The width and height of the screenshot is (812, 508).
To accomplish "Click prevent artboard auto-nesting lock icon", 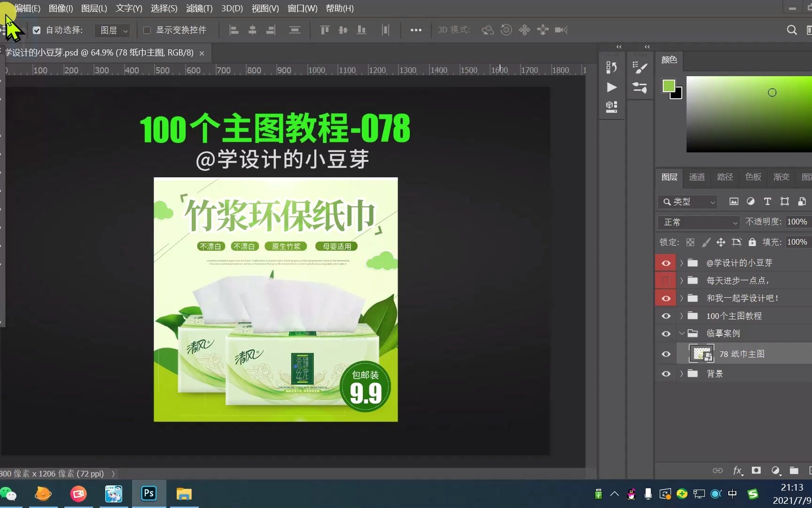I will 736,242.
